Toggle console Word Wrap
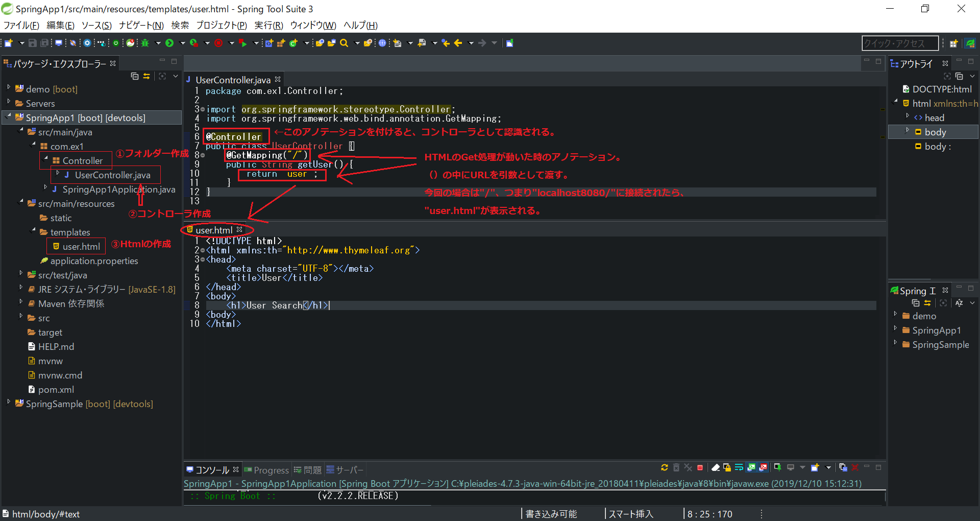This screenshot has height=521, width=980. click(739, 467)
